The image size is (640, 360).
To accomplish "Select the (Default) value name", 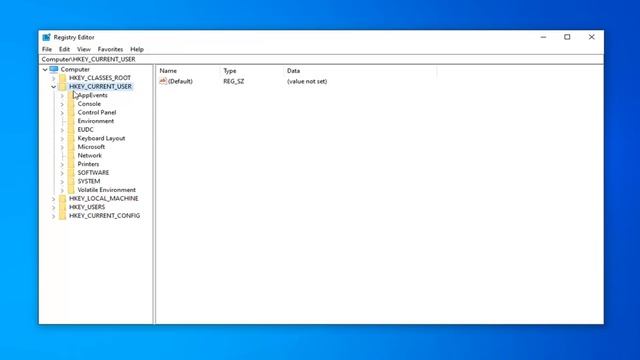I will coord(180,81).
